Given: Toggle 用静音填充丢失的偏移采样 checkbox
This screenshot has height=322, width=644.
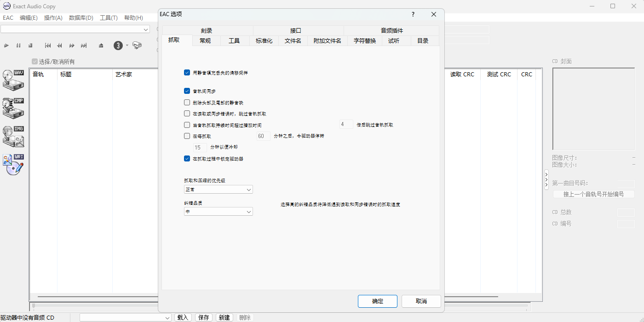Looking at the screenshot, I should tap(187, 73).
